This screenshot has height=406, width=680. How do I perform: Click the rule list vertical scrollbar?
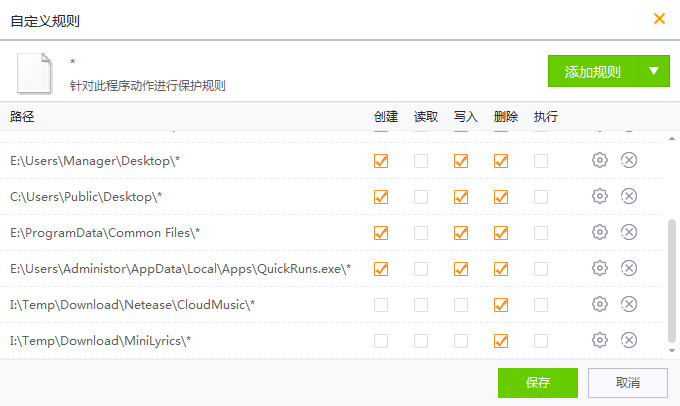[672, 285]
